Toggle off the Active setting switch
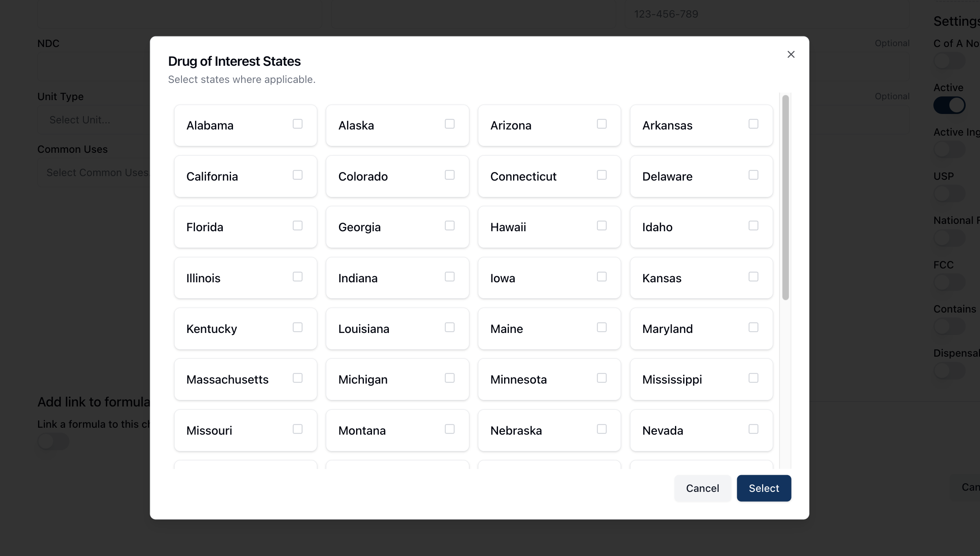Viewport: 980px width, 556px height. (949, 105)
